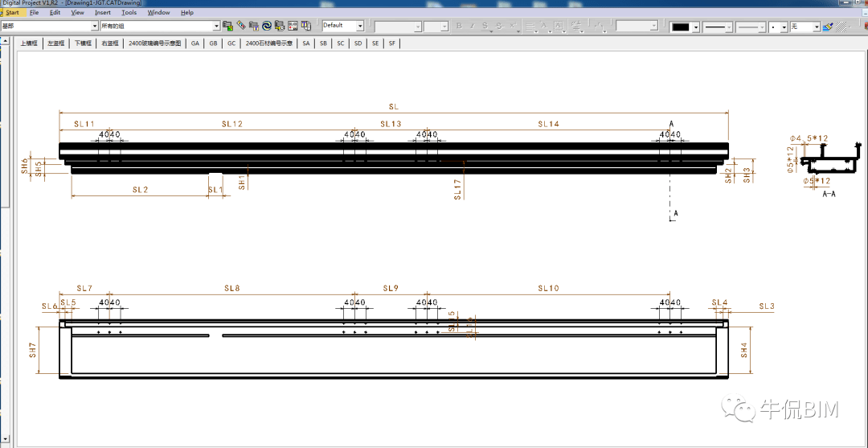
Task: Toggle Bold text formatting
Action: 459,26
